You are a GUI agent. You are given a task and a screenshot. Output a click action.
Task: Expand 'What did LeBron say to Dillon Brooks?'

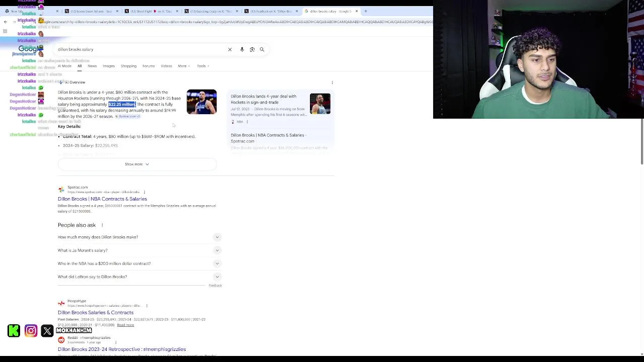tap(139, 277)
